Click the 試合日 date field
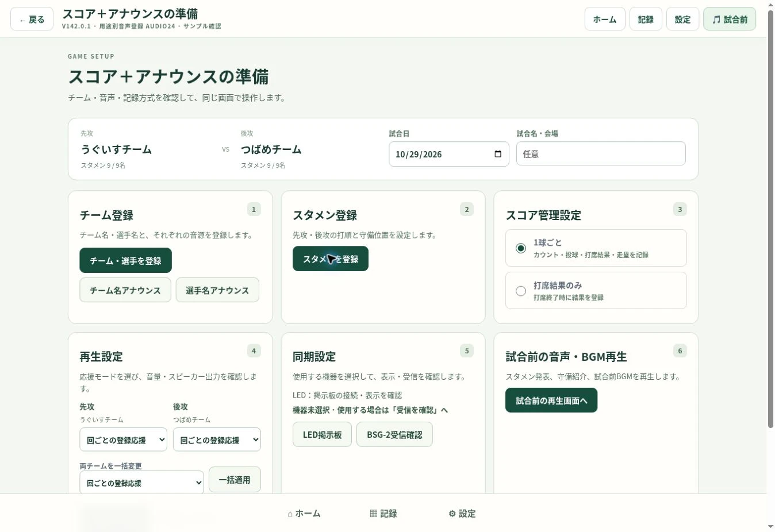The image size is (775, 532). (x=449, y=154)
